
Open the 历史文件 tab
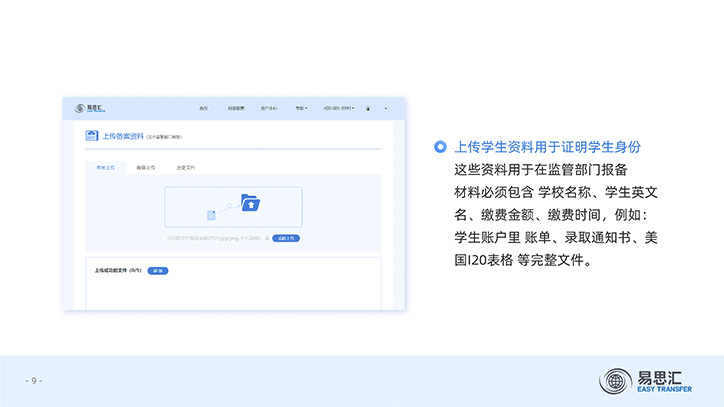pos(186,167)
